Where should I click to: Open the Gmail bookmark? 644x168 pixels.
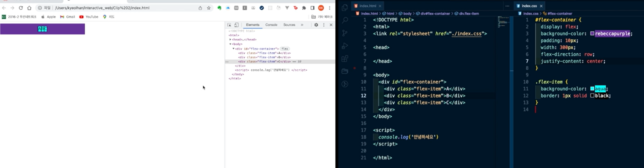pos(68,17)
